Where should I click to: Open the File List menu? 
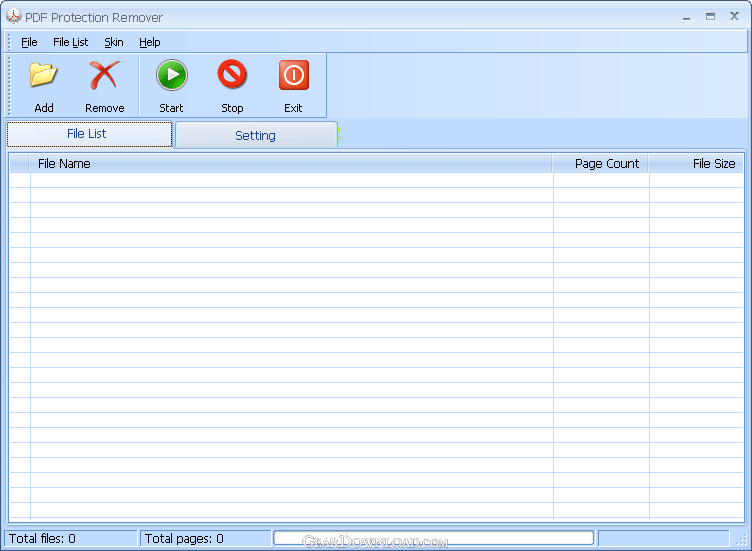coord(70,42)
